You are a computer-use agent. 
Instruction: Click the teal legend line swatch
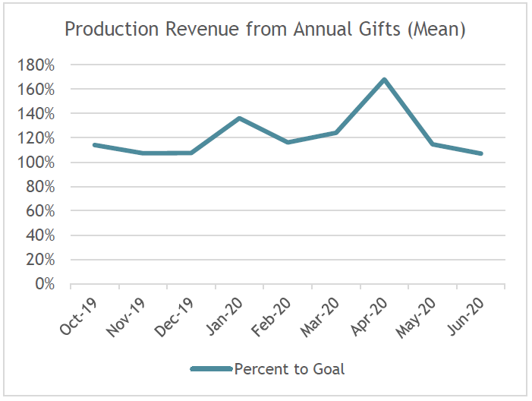(x=212, y=369)
